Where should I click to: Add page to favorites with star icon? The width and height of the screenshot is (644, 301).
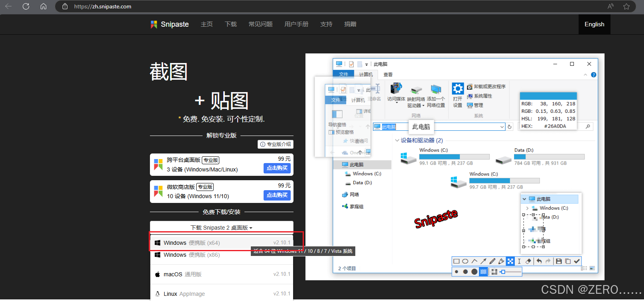coord(626,6)
